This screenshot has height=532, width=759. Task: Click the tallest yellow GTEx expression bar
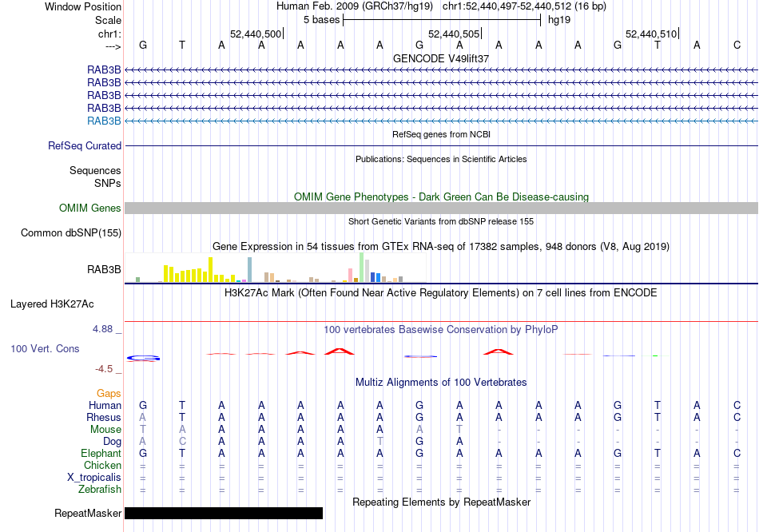(211, 270)
